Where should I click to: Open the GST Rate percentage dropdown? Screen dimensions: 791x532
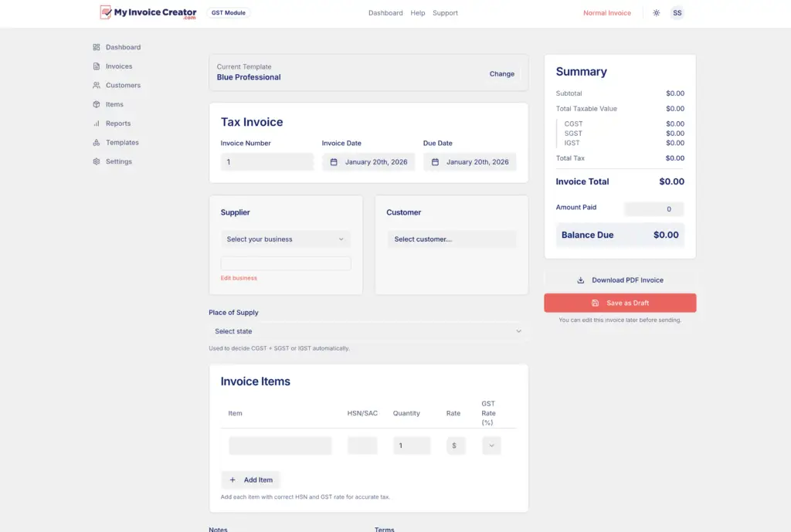(x=491, y=446)
